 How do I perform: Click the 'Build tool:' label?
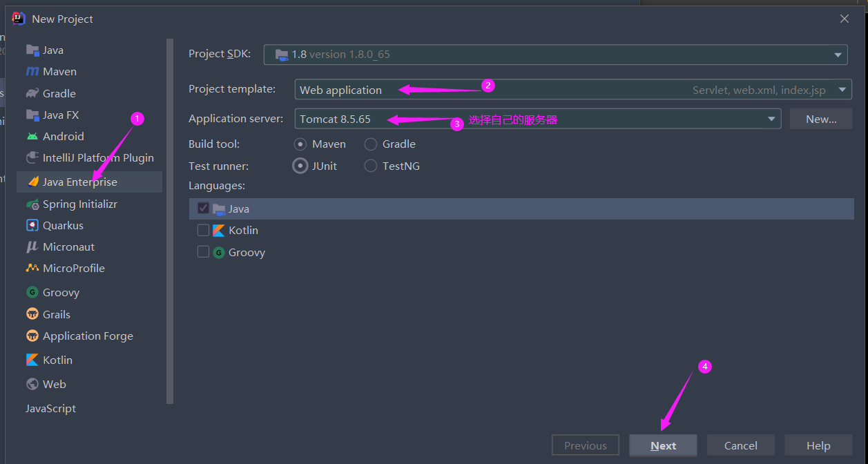point(214,144)
